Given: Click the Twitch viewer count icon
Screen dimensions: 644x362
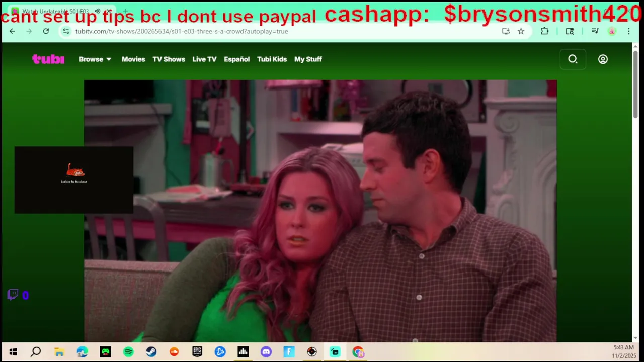Looking at the screenshot, I should (x=13, y=295).
